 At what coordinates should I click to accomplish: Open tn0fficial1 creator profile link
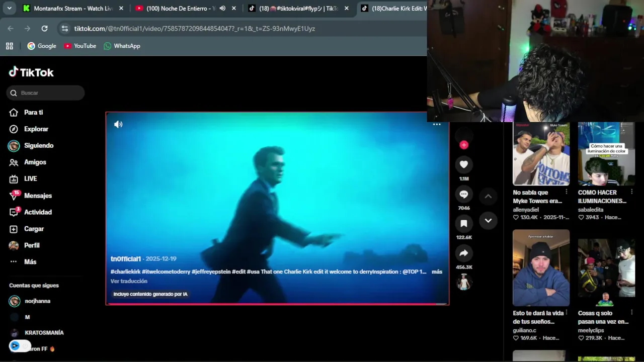pos(126,259)
